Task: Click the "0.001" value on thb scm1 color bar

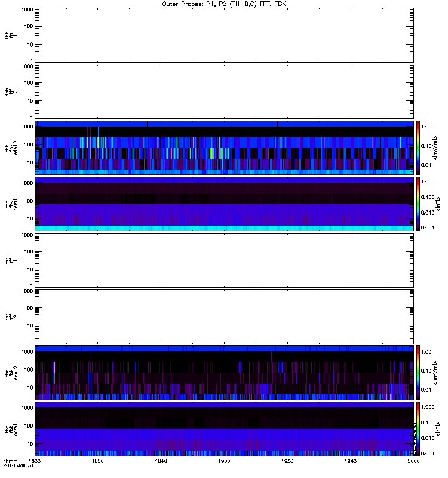Action: [428, 228]
